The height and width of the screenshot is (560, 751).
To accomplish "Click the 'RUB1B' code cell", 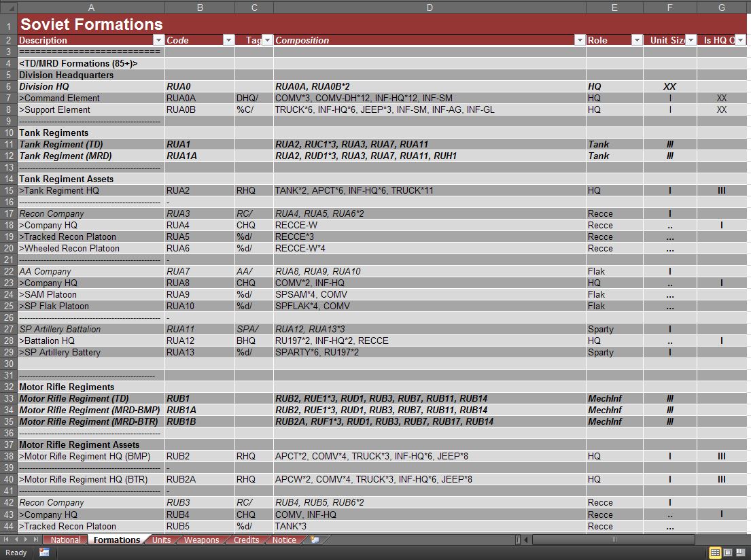I will tap(200, 421).
